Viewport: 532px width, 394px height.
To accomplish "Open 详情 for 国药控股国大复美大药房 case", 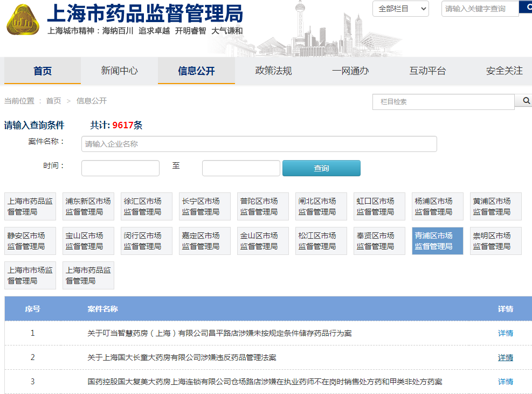I will coord(505,382).
